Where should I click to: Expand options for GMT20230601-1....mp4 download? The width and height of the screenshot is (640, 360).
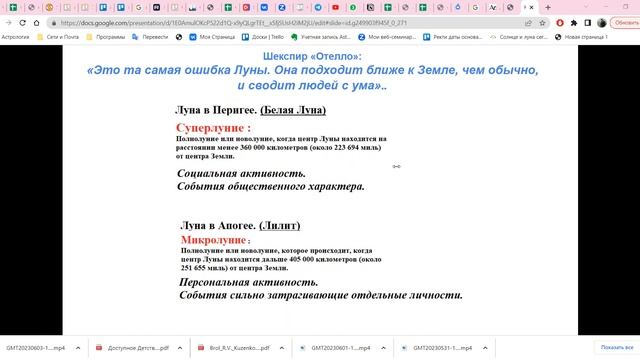pos(383,348)
